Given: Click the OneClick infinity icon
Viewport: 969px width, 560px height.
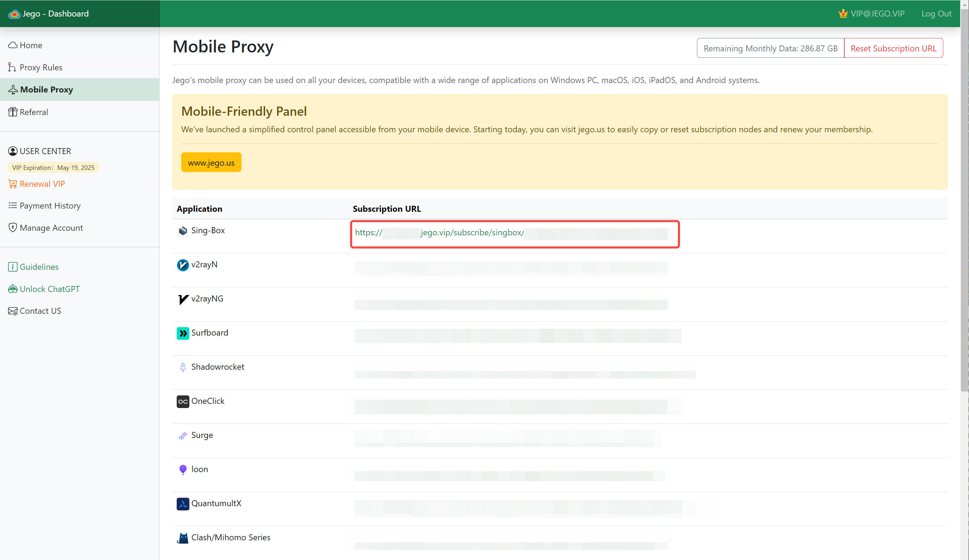Looking at the screenshot, I should pos(183,401).
